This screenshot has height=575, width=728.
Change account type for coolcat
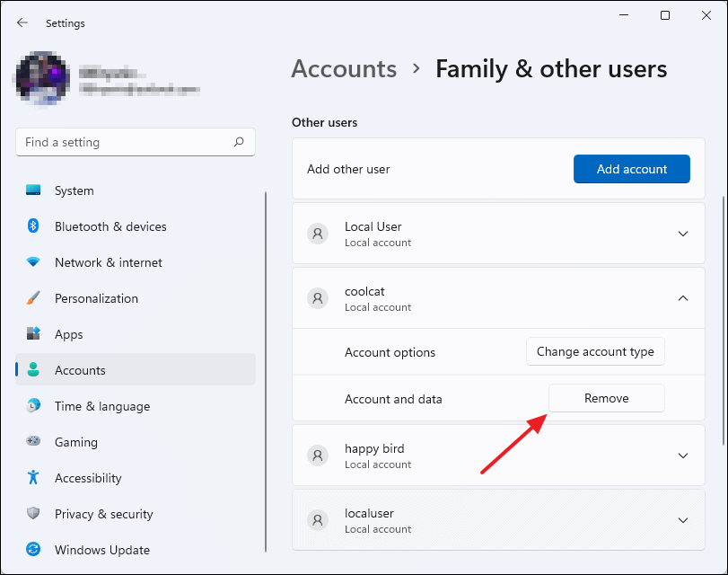(x=595, y=351)
